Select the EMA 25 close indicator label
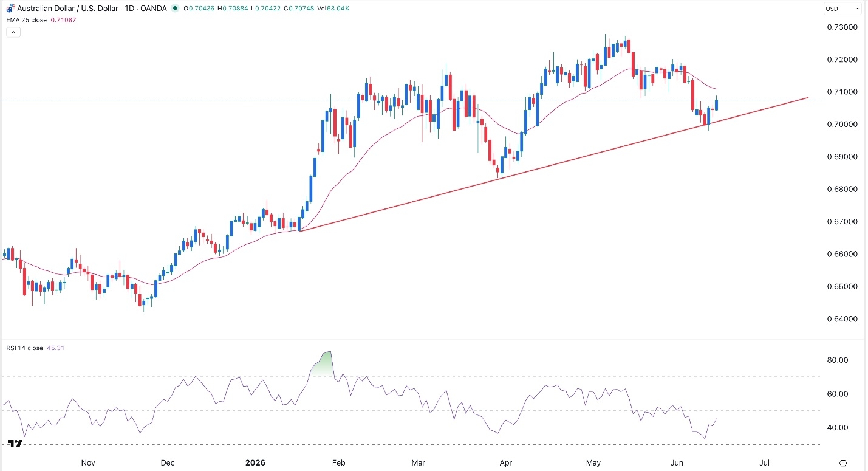 27,19
